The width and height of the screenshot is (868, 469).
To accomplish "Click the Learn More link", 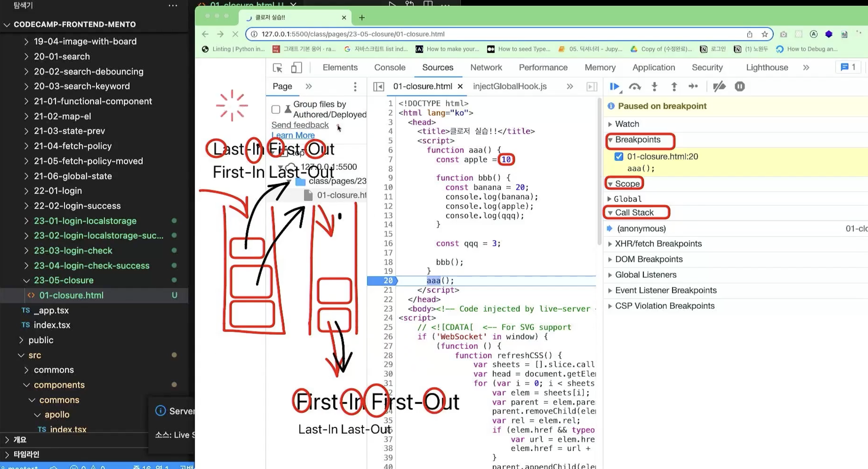I will click(293, 135).
